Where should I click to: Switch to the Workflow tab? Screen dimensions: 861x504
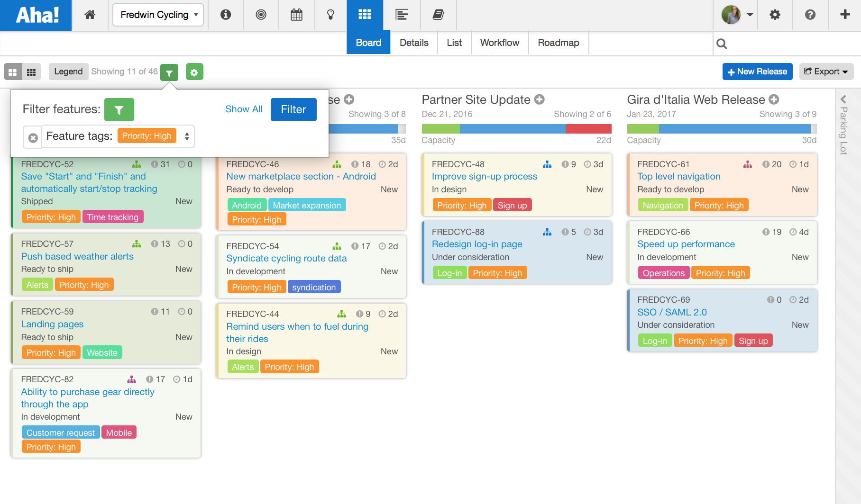coord(499,43)
